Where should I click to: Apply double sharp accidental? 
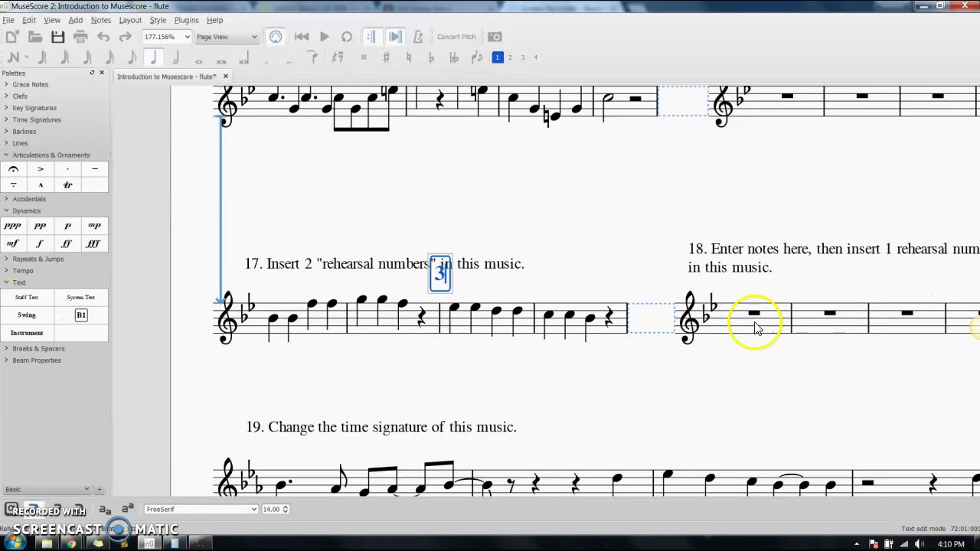(x=364, y=57)
